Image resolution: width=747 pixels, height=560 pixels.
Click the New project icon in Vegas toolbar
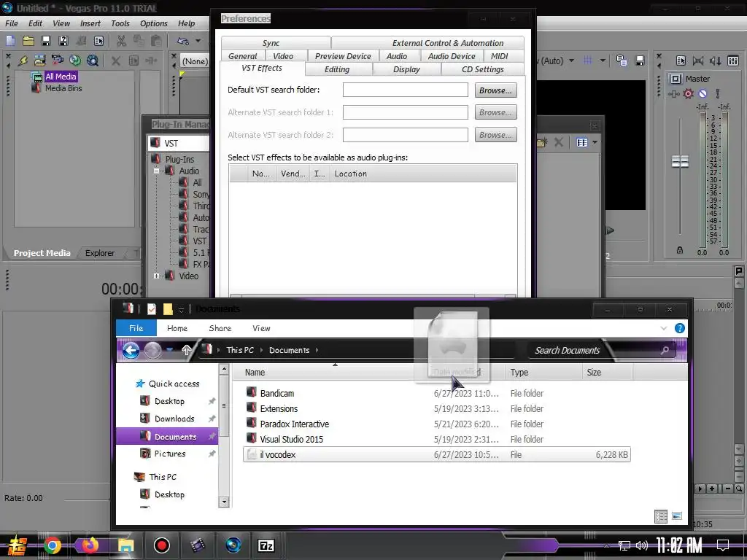pos(10,41)
